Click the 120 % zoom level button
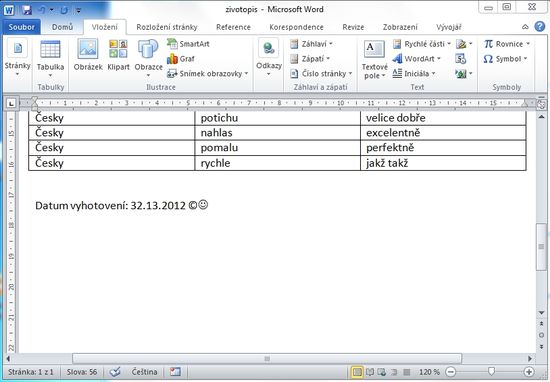The image size is (550, 382). pos(429,372)
